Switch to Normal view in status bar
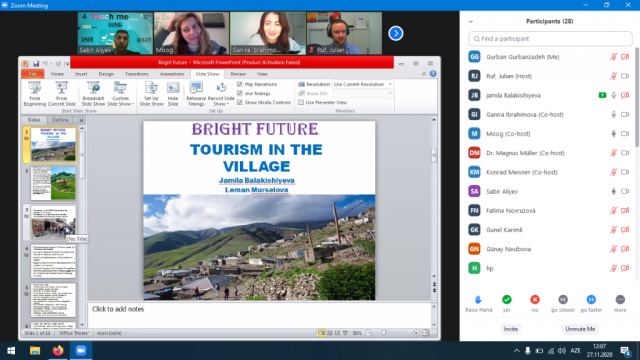The height and width of the screenshot is (360, 640). tap(322, 333)
